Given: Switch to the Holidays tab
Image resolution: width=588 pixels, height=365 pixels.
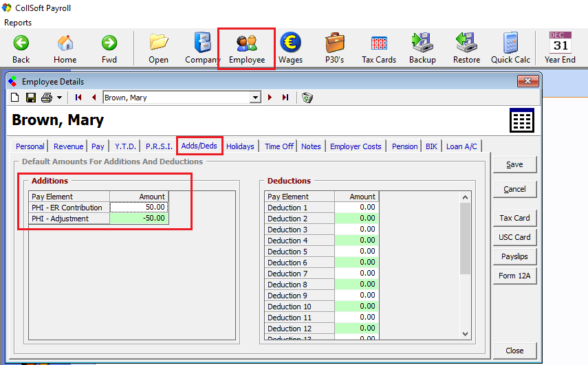Looking at the screenshot, I should pyautogui.click(x=240, y=146).
